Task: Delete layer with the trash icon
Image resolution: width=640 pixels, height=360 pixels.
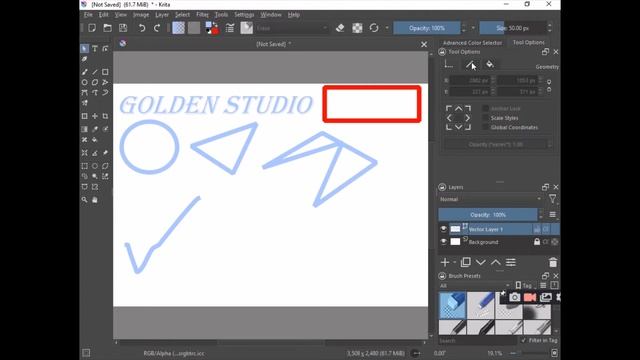Action: click(553, 262)
